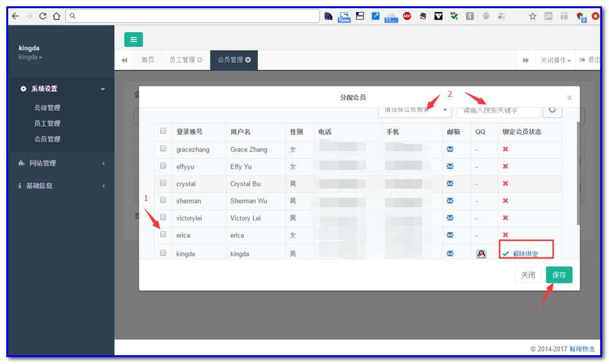Click the bookmark star in the address bar
Viewport: 609px width, 364px height.
click(532, 16)
